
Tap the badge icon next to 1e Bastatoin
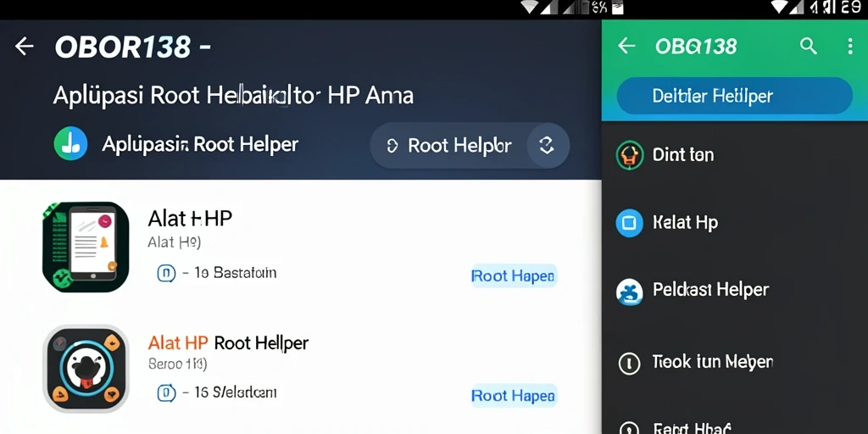[166, 273]
